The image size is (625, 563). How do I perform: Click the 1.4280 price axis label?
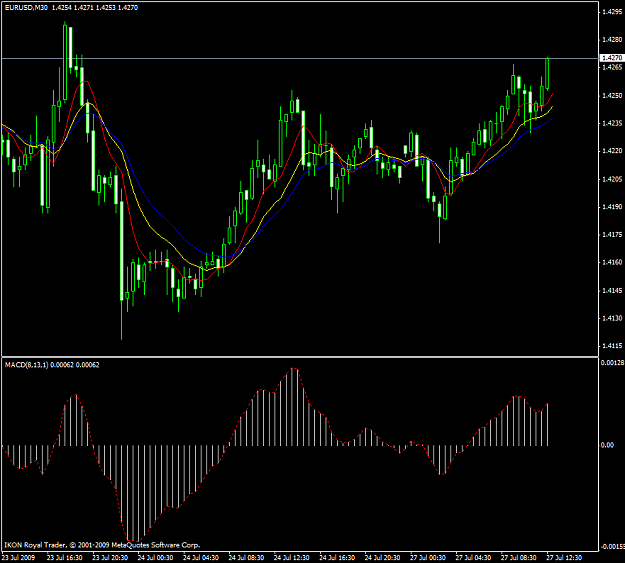(x=612, y=39)
